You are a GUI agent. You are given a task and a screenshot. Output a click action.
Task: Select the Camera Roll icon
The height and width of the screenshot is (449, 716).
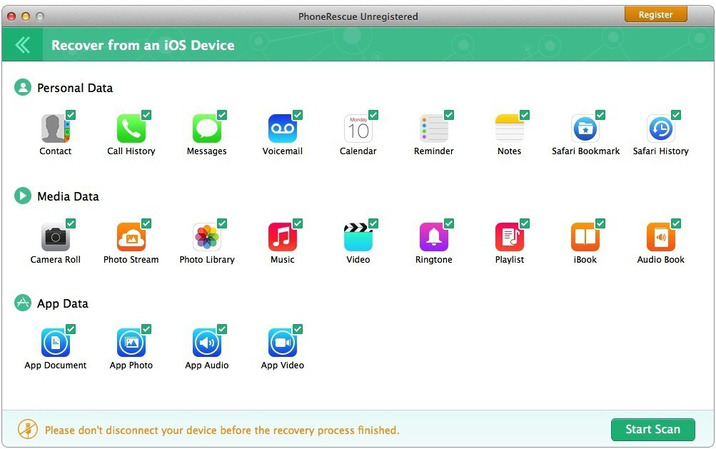54,237
